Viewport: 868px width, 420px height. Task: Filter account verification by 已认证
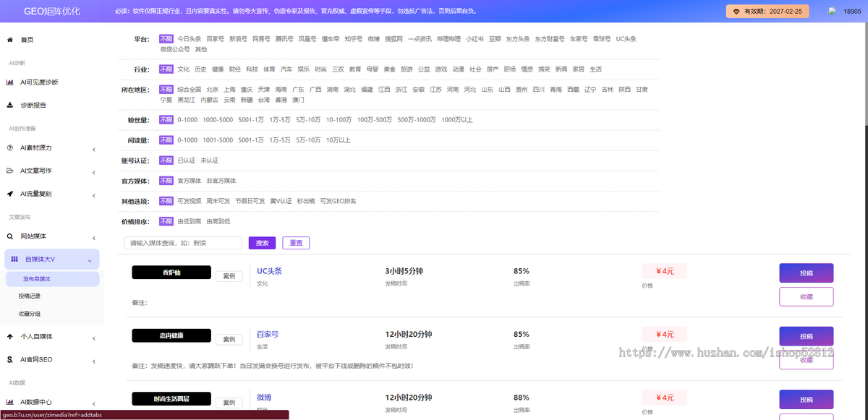[x=187, y=160]
